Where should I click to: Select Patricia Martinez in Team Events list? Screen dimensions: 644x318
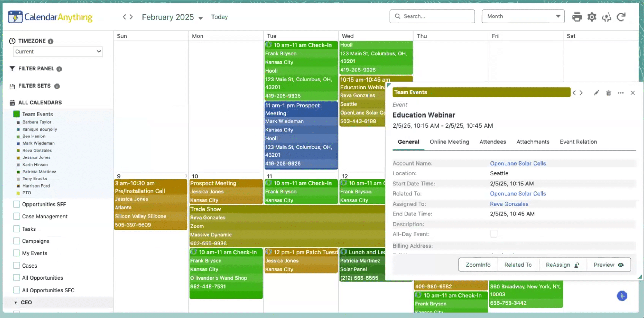click(x=39, y=172)
